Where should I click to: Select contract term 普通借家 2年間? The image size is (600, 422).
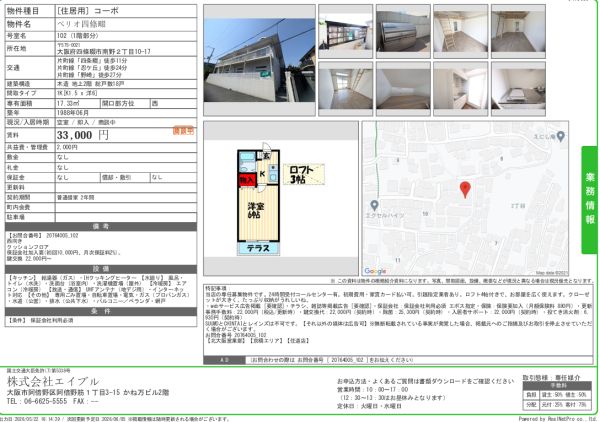75,198
